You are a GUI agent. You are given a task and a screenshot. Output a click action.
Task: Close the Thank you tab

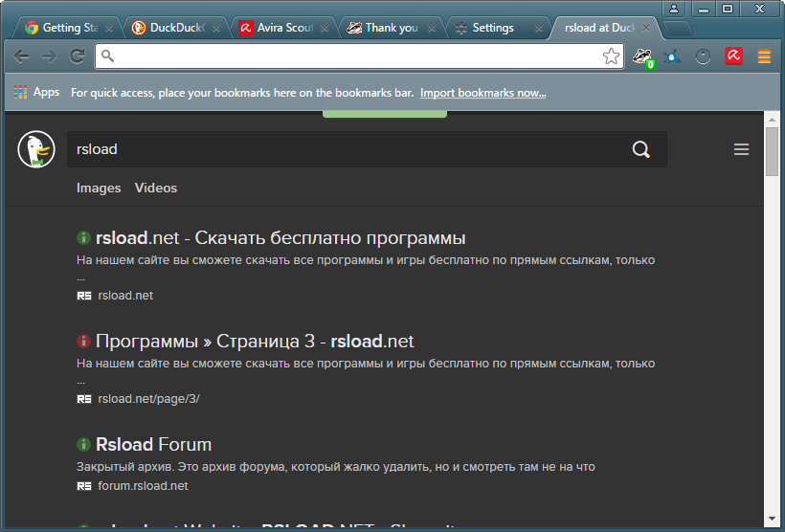pyautogui.click(x=432, y=29)
